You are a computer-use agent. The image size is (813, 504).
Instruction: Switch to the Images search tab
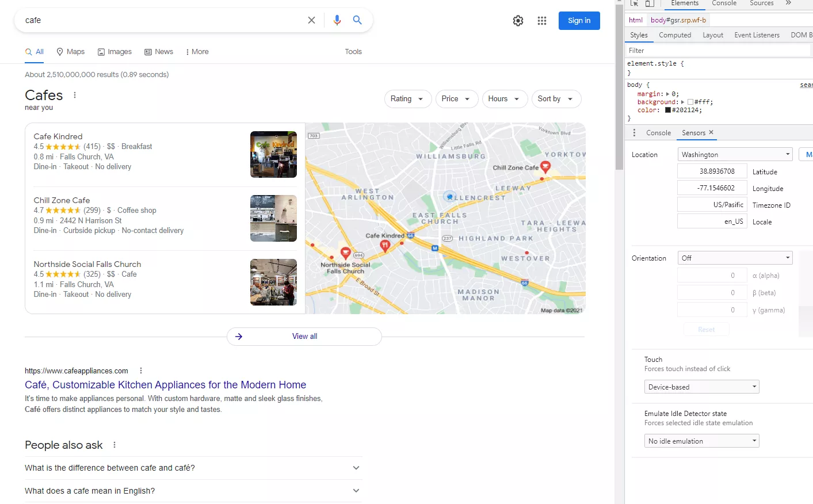click(114, 52)
